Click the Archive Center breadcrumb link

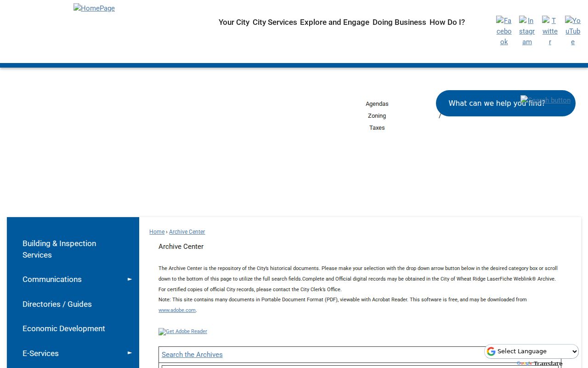[x=187, y=232]
